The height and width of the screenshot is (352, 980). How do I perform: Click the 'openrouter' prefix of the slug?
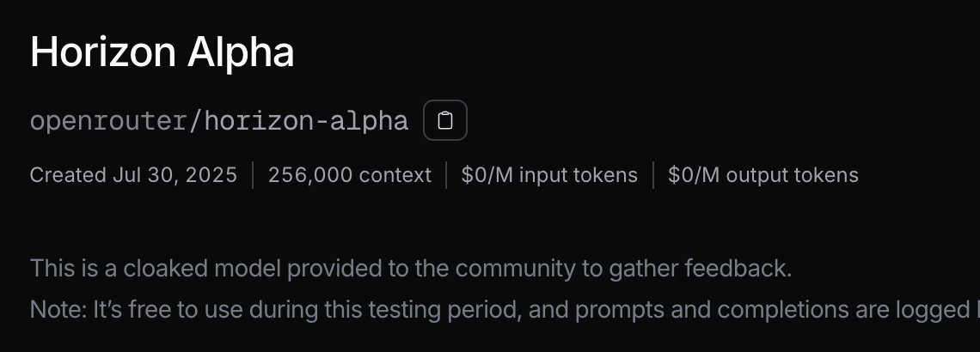point(107,121)
